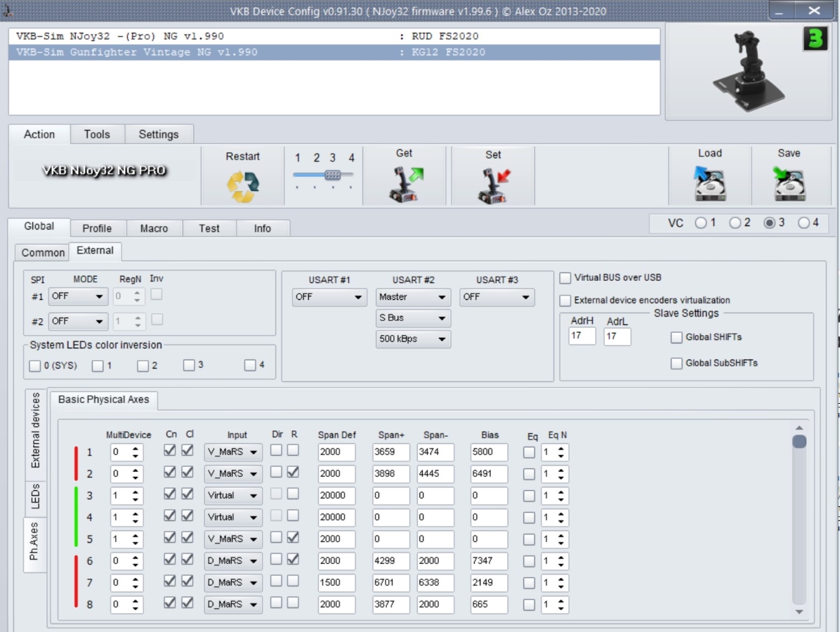The image size is (840, 632).
Task: Enable External device encoders virtualization
Action: [x=565, y=301]
